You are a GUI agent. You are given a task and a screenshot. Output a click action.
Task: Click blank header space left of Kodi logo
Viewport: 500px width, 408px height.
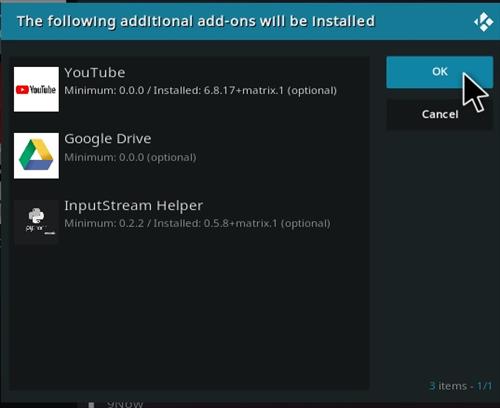point(423,22)
